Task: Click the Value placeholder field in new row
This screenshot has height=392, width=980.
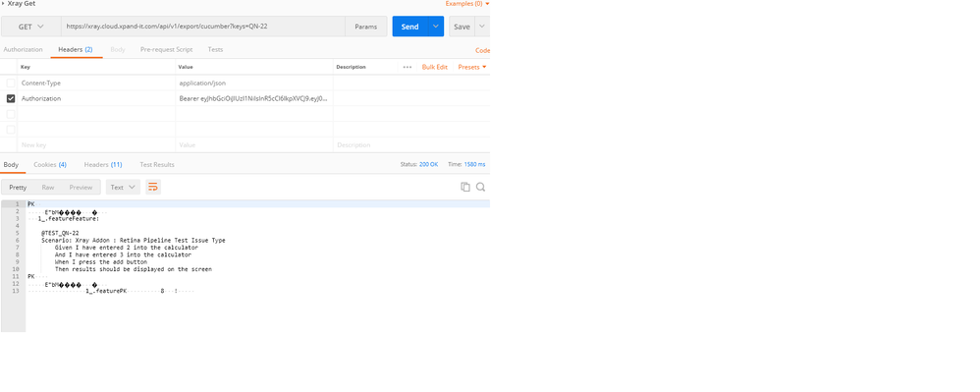Action: point(254,145)
